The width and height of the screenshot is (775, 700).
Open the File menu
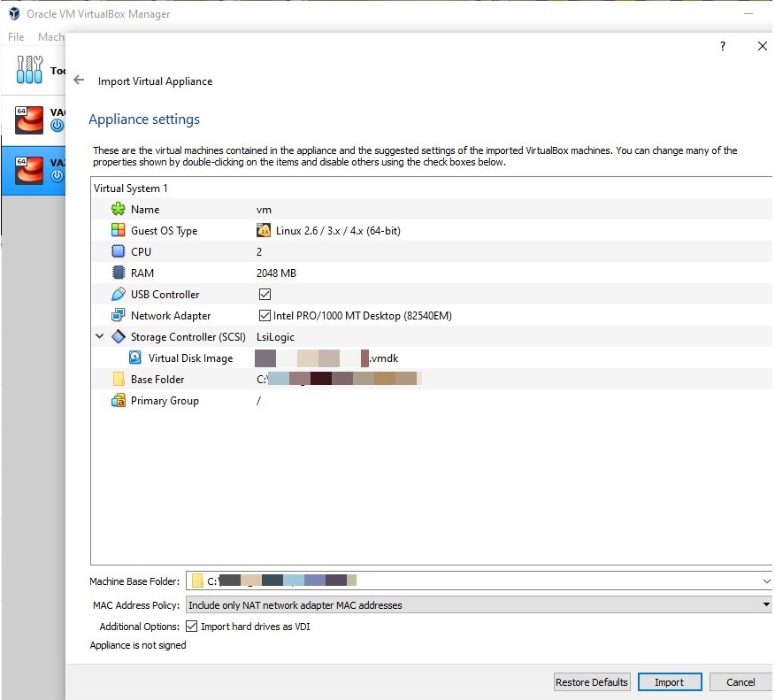pos(16,37)
